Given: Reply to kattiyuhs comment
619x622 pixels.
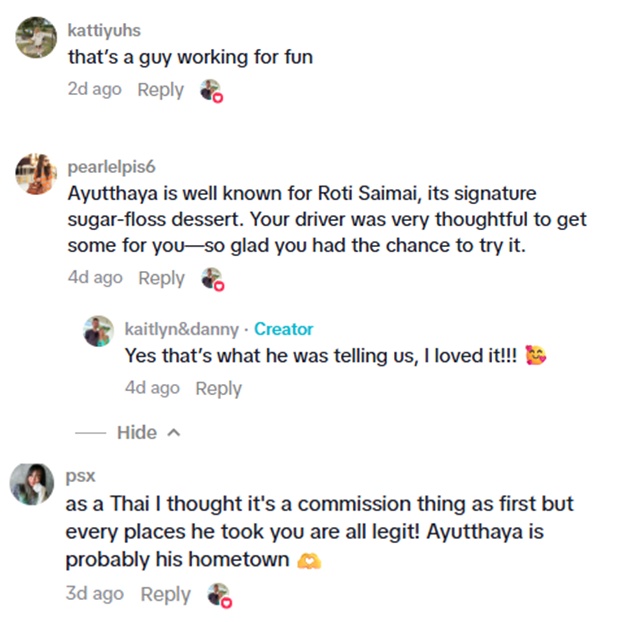Looking at the screenshot, I should pyautogui.click(x=160, y=90).
